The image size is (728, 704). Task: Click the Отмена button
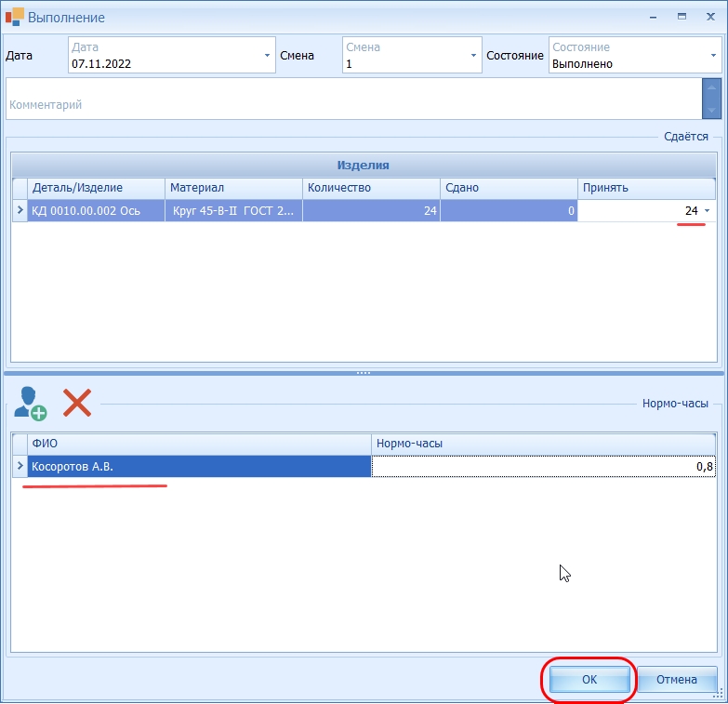[677, 680]
